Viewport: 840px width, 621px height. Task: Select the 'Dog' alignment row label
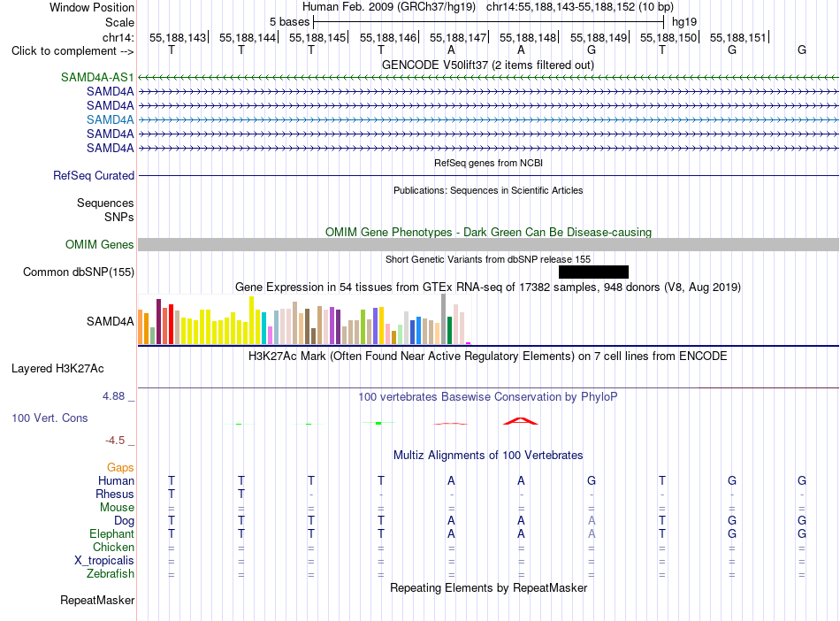124,520
